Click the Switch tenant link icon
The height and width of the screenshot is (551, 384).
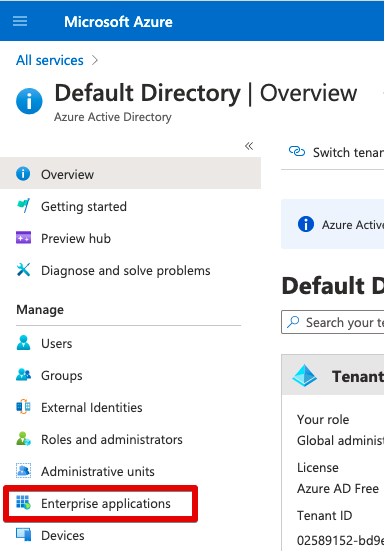click(x=297, y=151)
